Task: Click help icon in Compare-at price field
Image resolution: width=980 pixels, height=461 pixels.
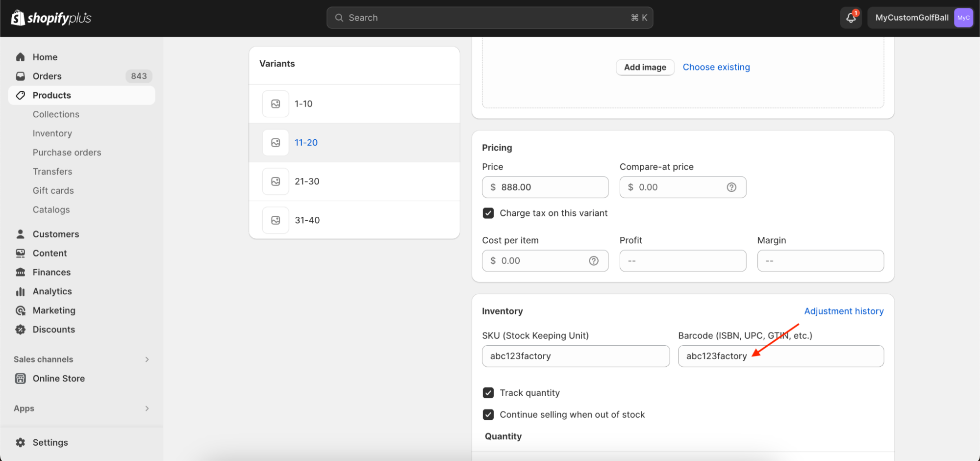Action: point(731,187)
